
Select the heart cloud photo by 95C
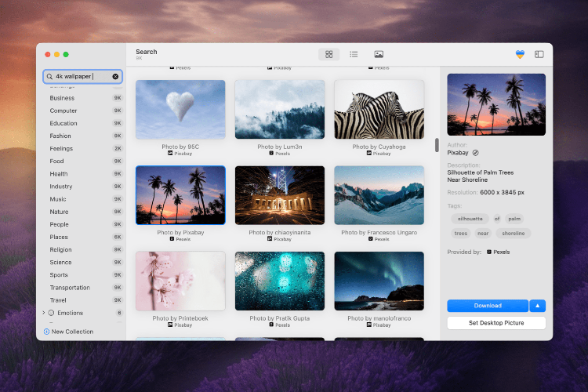coord(180,109)
